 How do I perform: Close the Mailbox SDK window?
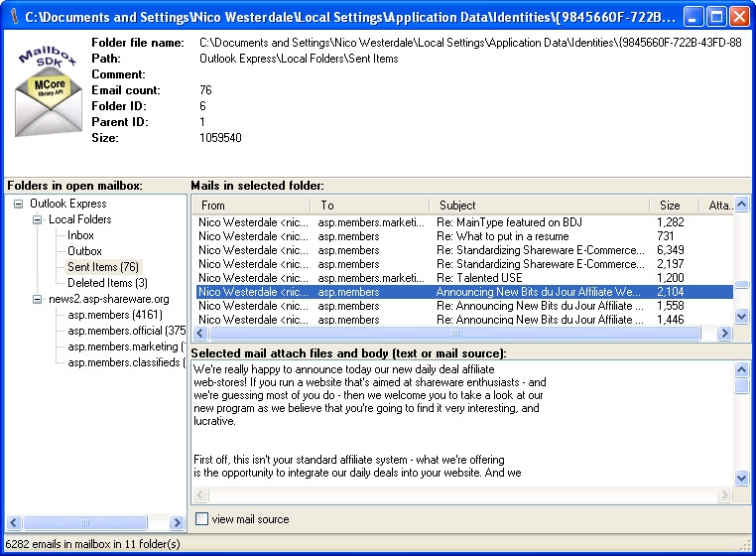(739, 17)
